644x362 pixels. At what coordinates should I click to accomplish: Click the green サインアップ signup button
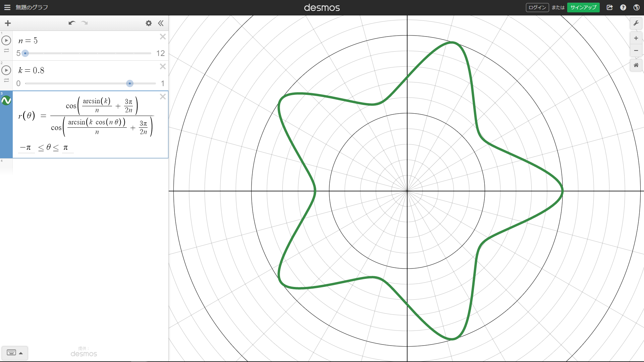click(x=583, y=7)
